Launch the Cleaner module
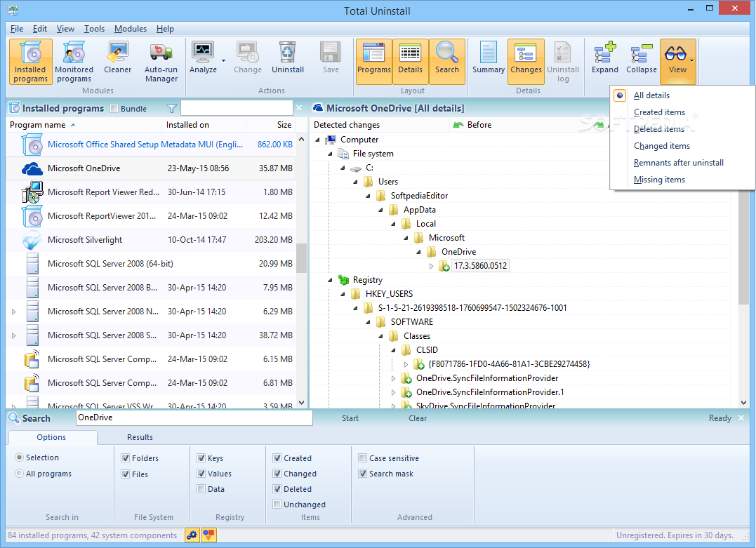This screenshot has height=548, width=756. click(118, 58)
